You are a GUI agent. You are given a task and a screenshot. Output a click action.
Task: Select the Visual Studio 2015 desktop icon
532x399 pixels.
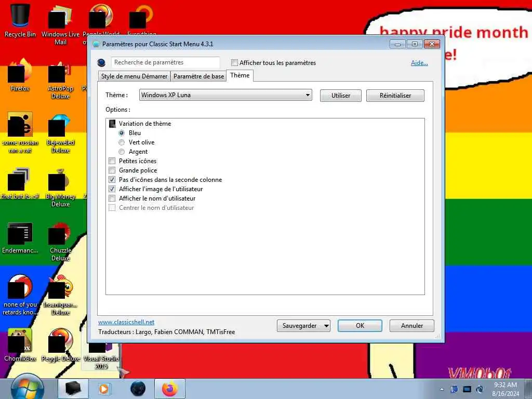coord(101,356)
